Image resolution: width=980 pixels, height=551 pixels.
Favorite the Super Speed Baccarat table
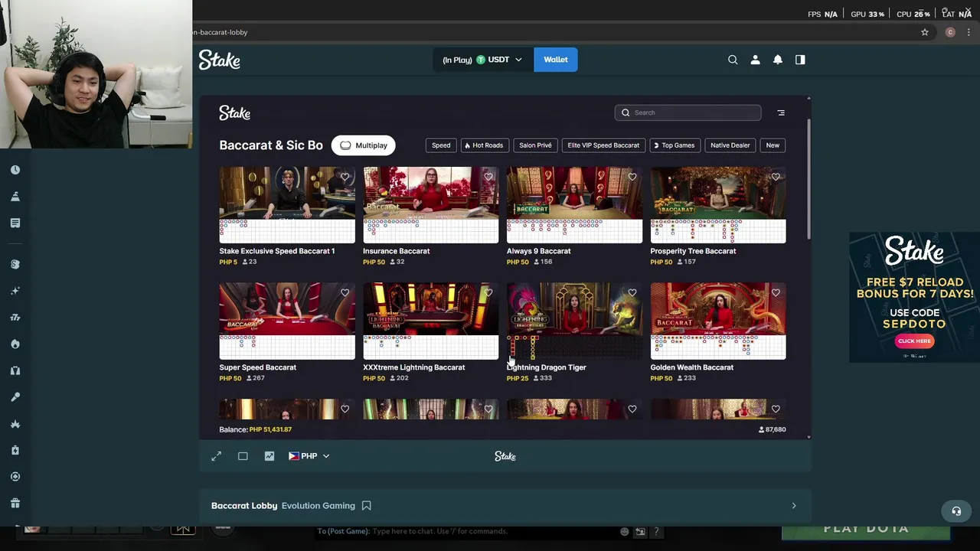pos(345,292)
